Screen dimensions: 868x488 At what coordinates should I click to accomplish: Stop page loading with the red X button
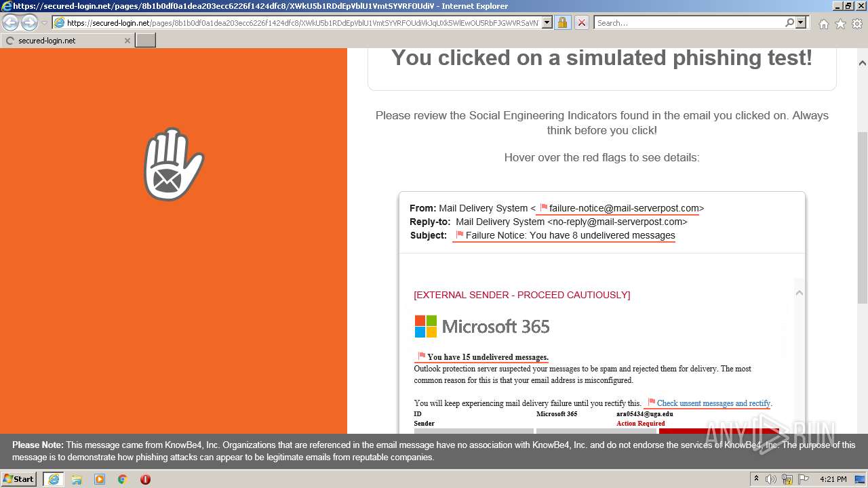point(581,23)
